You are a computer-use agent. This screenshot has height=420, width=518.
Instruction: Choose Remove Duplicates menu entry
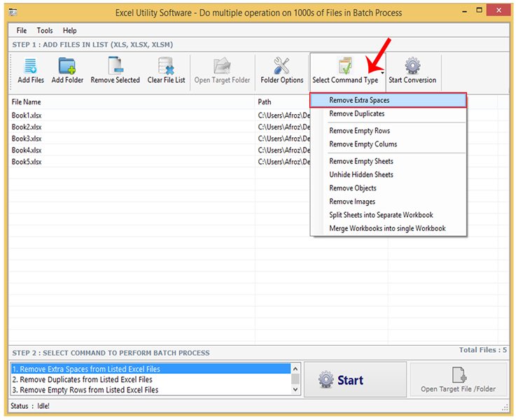[388, 113]
